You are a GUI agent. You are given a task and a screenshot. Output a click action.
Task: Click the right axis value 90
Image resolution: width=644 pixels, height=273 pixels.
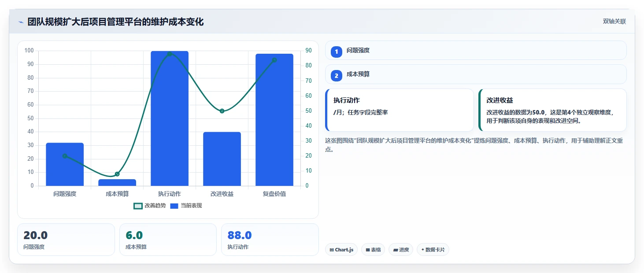308,51
